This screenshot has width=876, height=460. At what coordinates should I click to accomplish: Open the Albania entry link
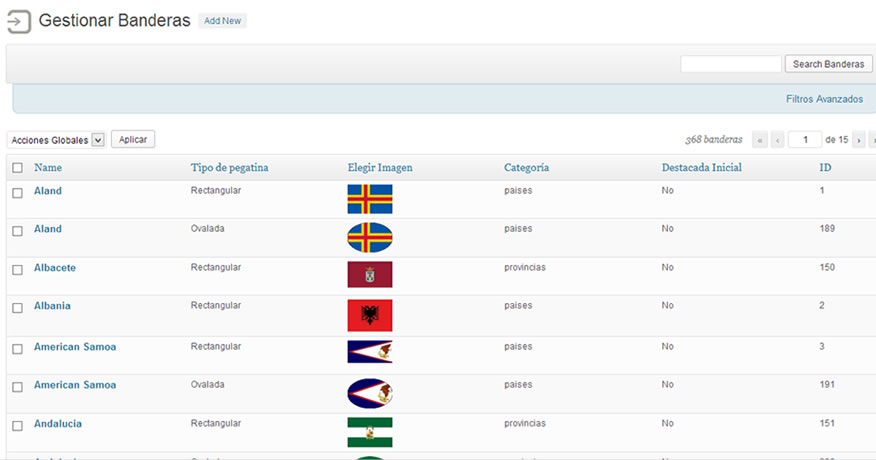[52, 305]
